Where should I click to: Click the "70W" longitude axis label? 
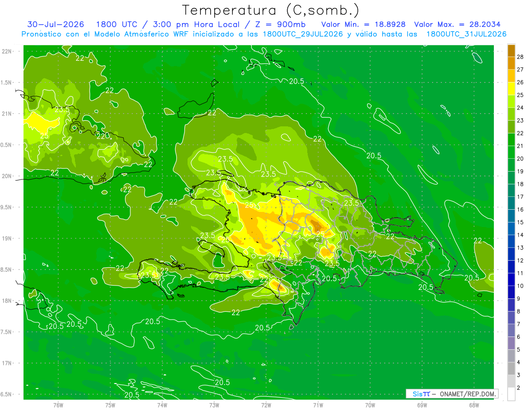[x=370, y=405]
